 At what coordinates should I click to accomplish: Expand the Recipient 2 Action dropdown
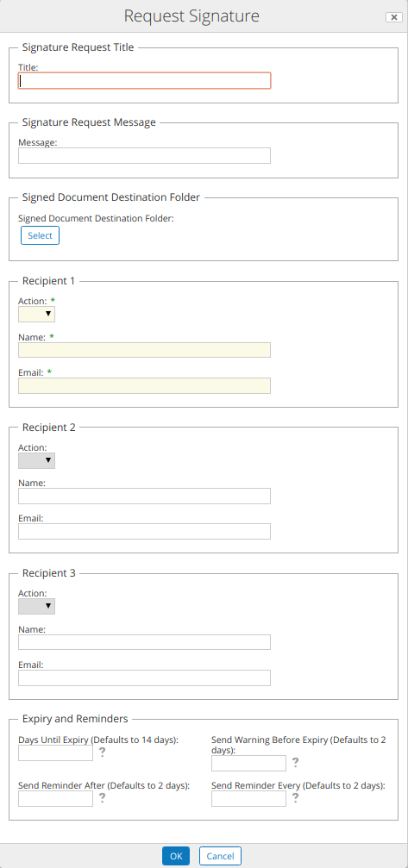pyautogui.click(x=36, y=460)
